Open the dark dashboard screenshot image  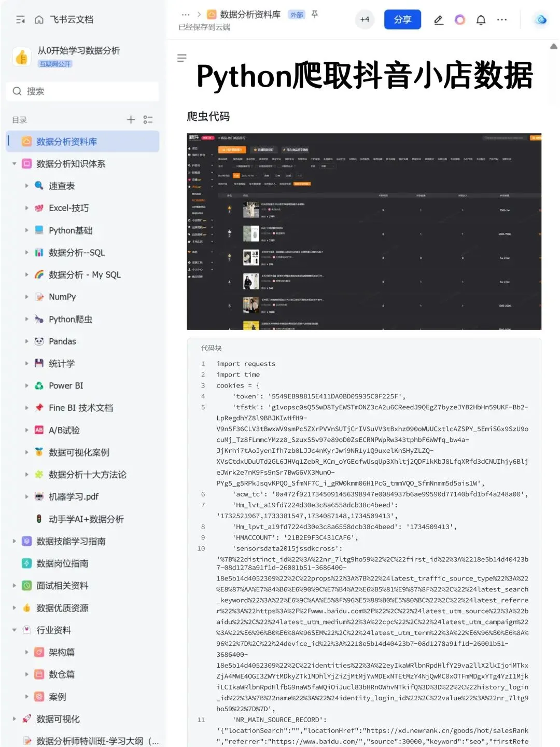click(364, 231)
